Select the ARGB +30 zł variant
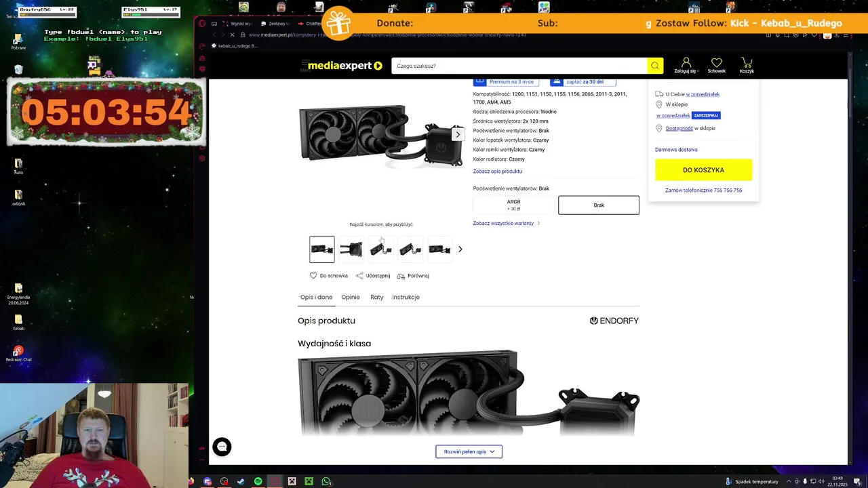The height and width of the screenshot is (488, 868). click(513, 205)
